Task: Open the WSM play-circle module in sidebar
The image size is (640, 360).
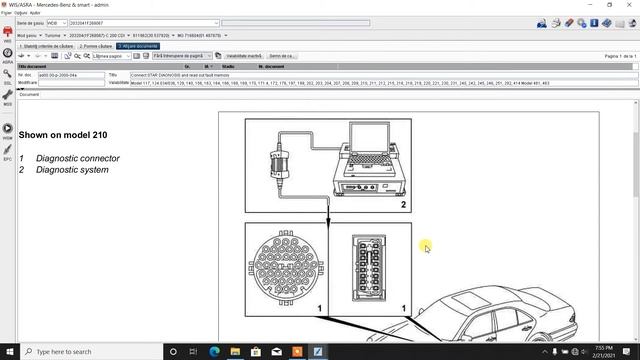Action: point(7,131)
